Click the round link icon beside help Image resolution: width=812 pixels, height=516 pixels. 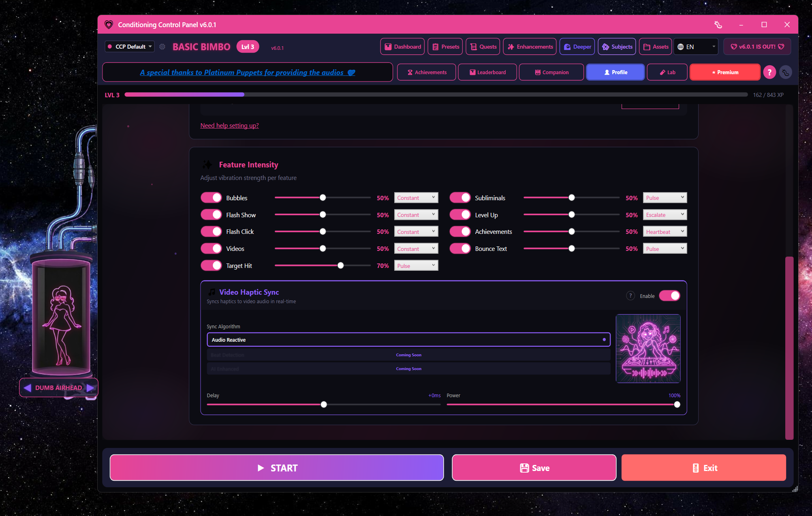click(785, 72)
